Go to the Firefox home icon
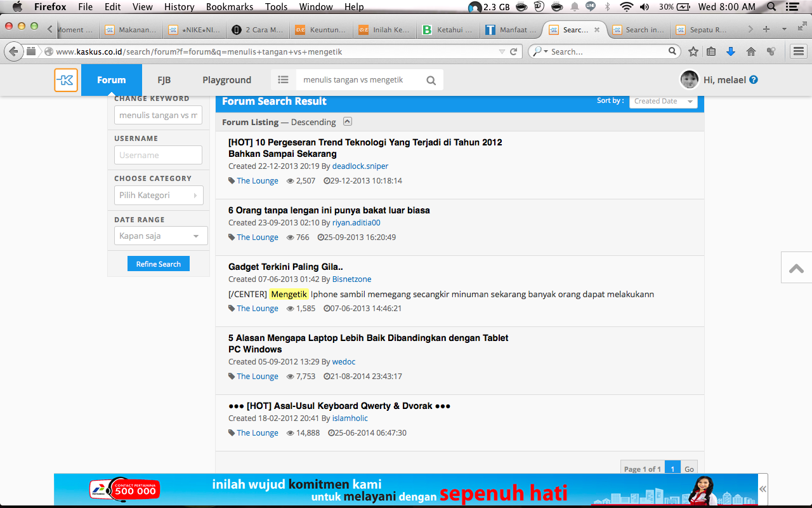This screenshot has height=508, width=812. coord(751,51)
